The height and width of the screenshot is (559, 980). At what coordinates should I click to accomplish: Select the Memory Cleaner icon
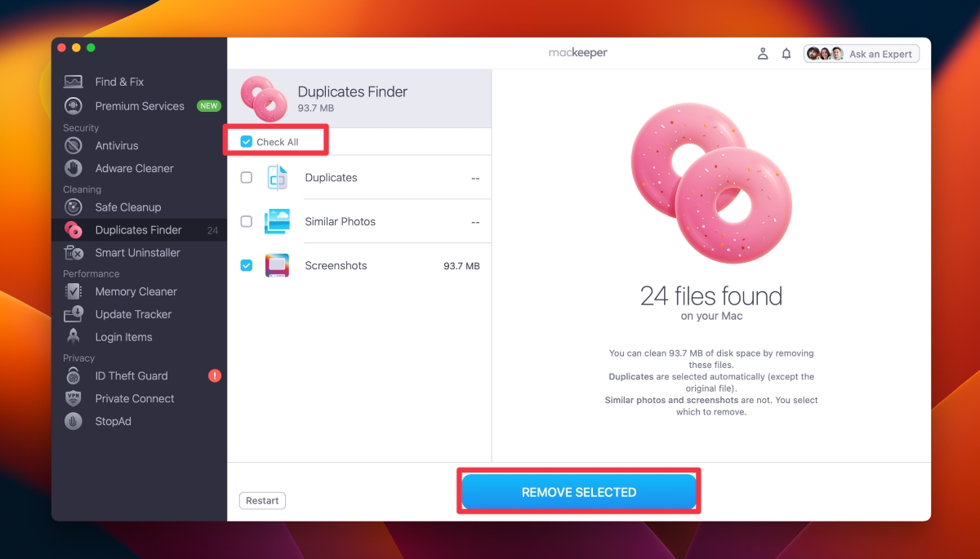[73, 291]
